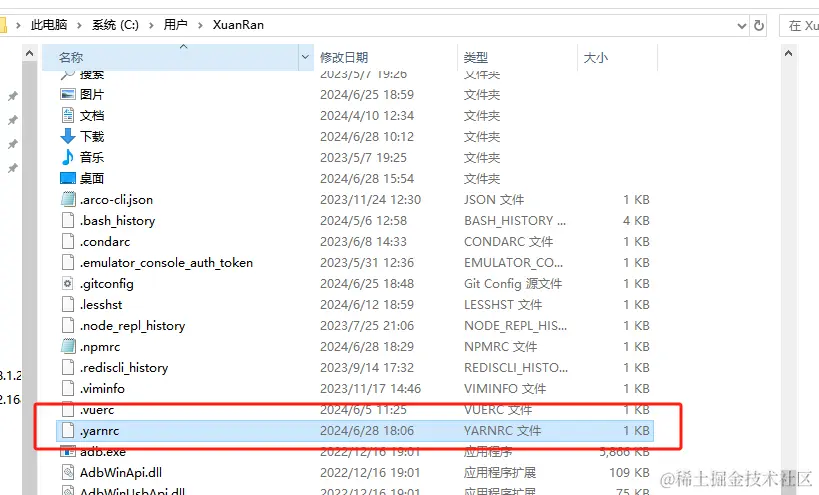Screen dimensions: 819x495
Task: Go to 用户 in breadcrumb path
Action: [176, 25]
